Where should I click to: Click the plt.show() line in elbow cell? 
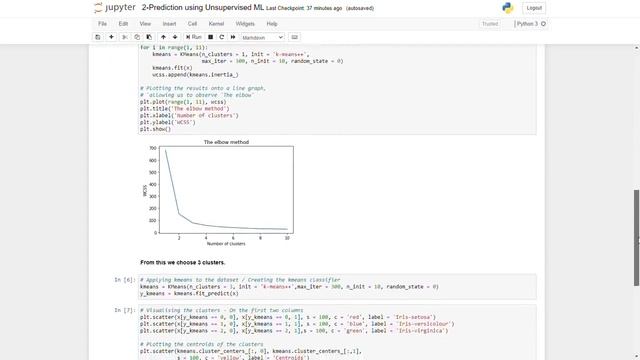156,129
